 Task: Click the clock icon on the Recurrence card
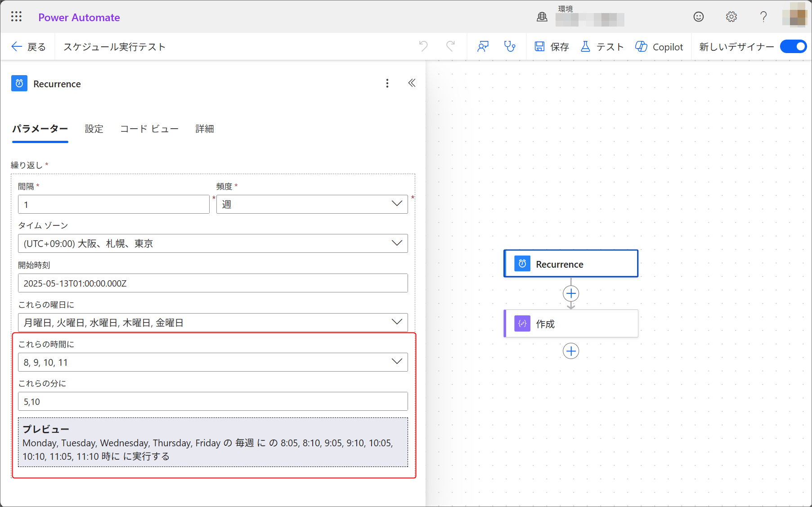522,264
